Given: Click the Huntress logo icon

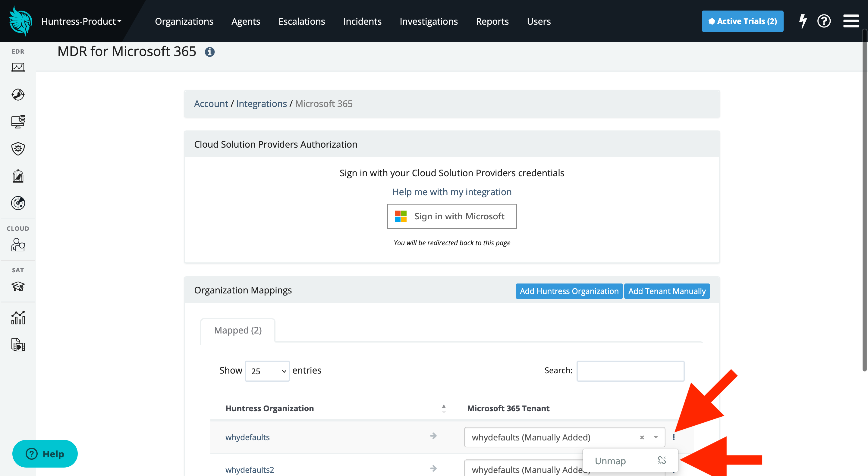Looking at the screenshot, I should (20, 21).
